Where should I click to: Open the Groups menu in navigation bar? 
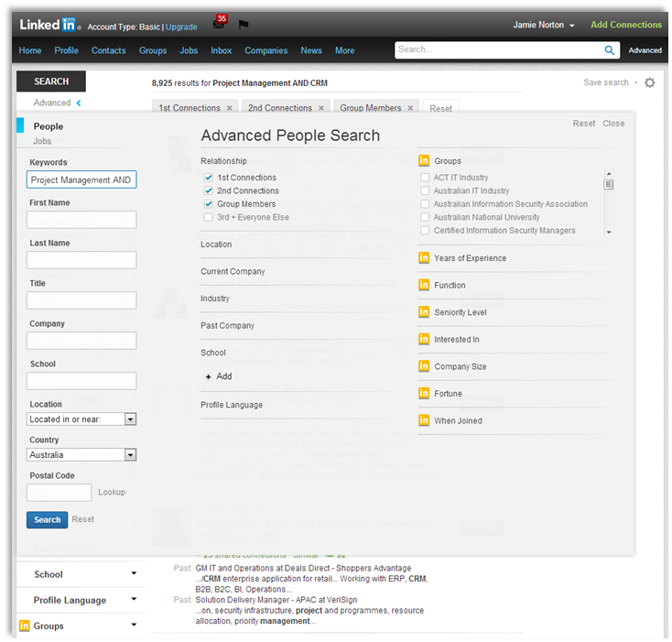[153, 50]
